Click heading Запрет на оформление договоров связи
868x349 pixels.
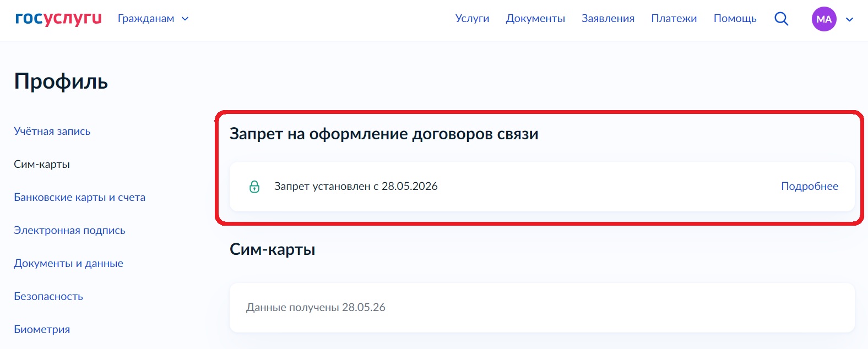tap(384, 134)
